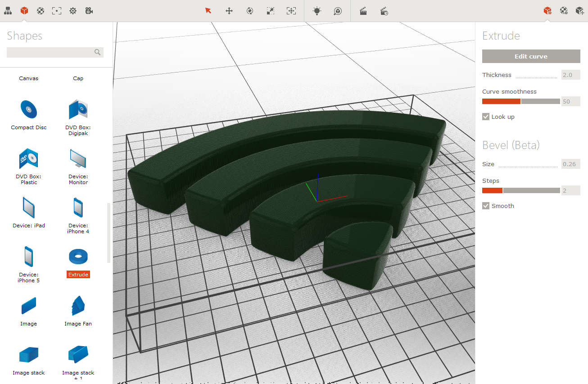
Task: Choose the Extrude shape ring icon
Action: [x=78, y=257]
